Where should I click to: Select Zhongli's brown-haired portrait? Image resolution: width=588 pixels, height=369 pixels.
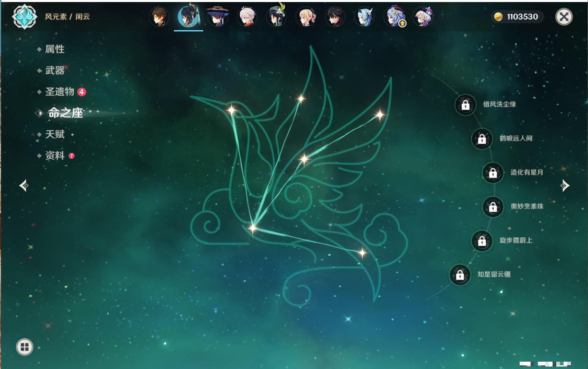[159, 17]
